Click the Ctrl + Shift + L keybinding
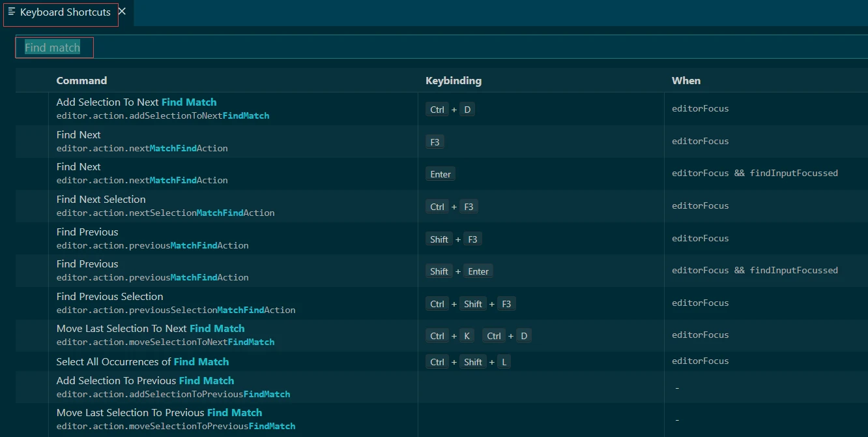 pyautogui.click(x=468, y=362)
